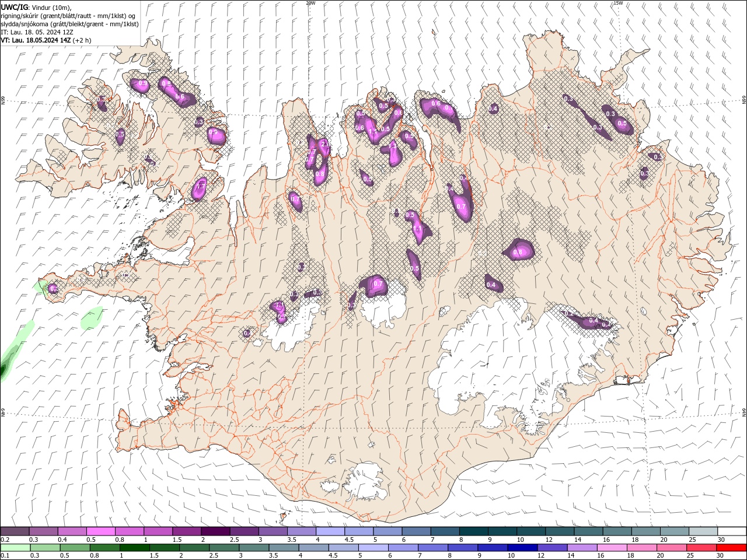
Task: Click the upper scale swatch starting at 1
Action: [158, 531]
